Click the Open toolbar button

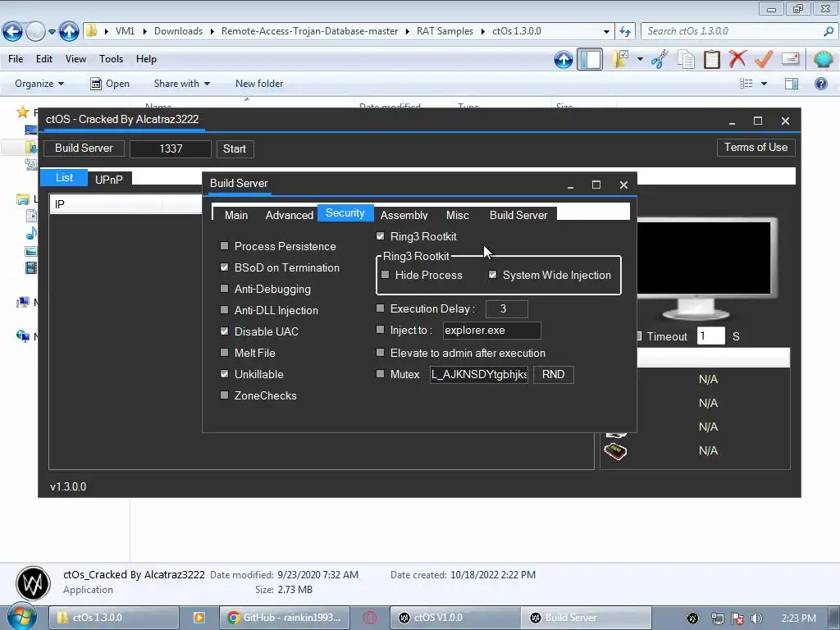pos(110,84)
